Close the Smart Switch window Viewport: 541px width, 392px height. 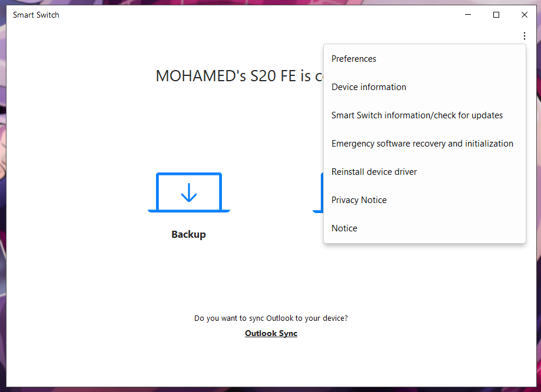click(x=525, y=15)
